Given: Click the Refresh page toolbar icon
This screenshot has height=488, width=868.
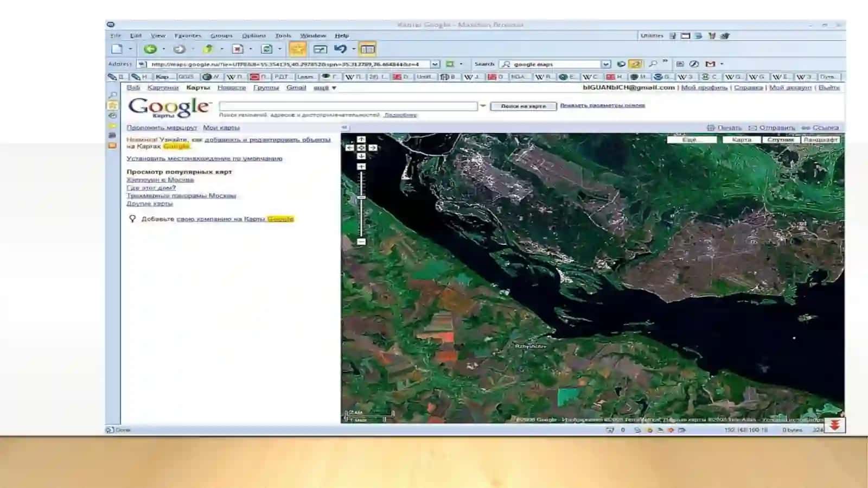Looking at the screenshot, I should tap(266, 49).
